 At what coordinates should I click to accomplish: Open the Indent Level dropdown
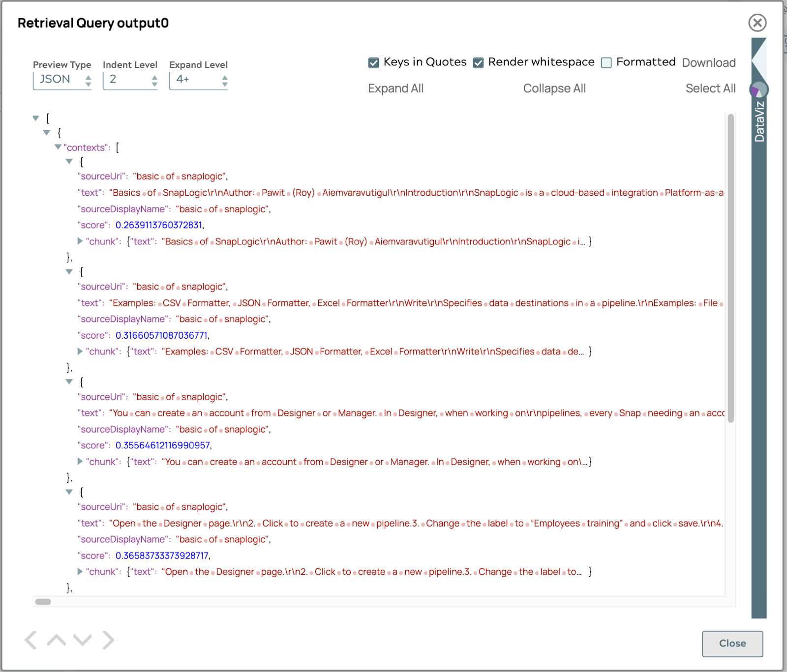coord(130,80)
